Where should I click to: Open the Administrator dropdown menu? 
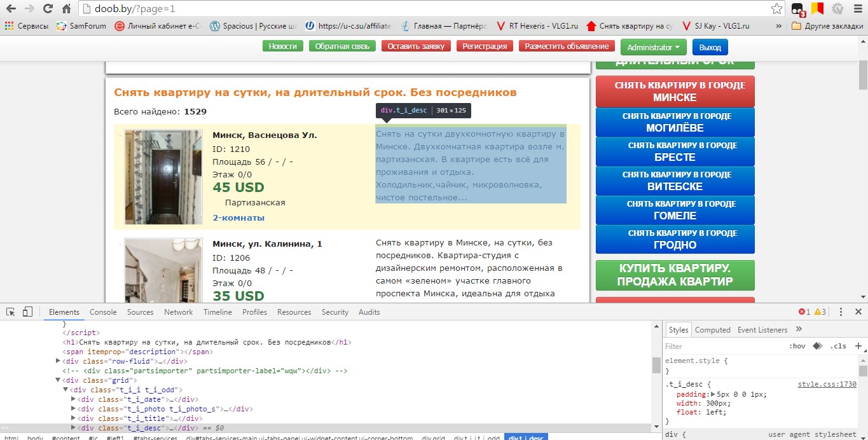point(654,47)
